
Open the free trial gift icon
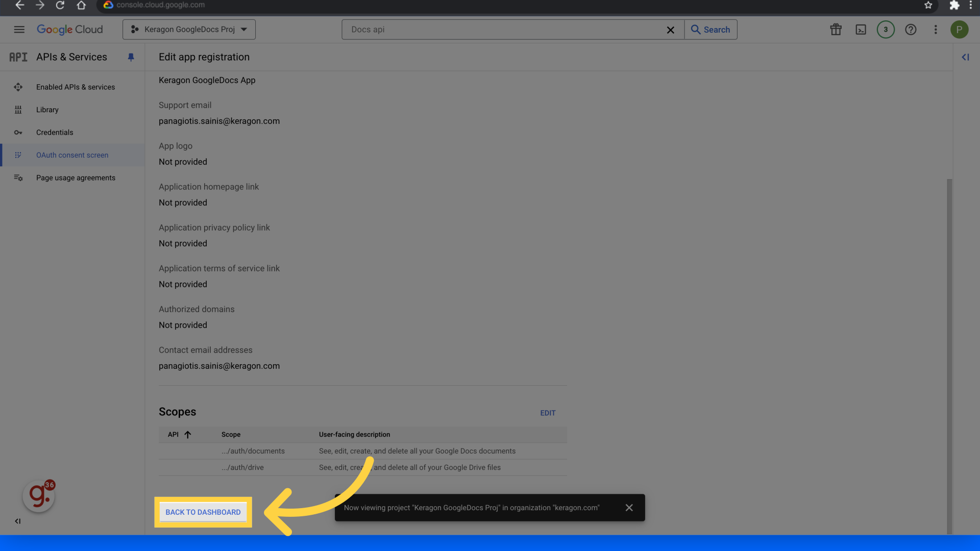point(836,30)
